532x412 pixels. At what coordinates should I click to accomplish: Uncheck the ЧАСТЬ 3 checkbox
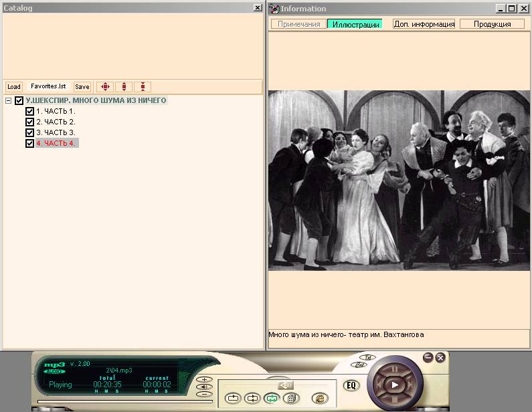(x=29, y=132)
